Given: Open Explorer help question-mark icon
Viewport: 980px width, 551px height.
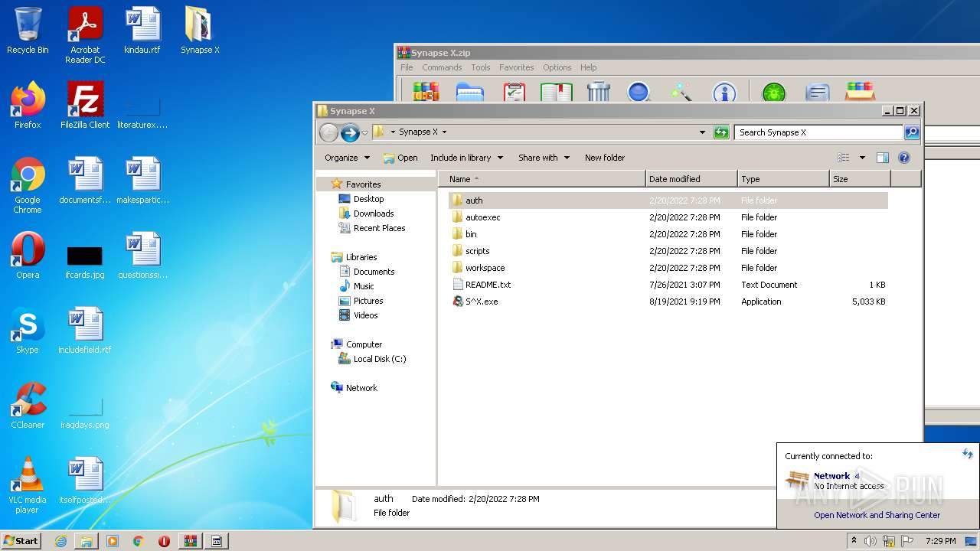Looking at the screenshot, I should tap(903, 158).
